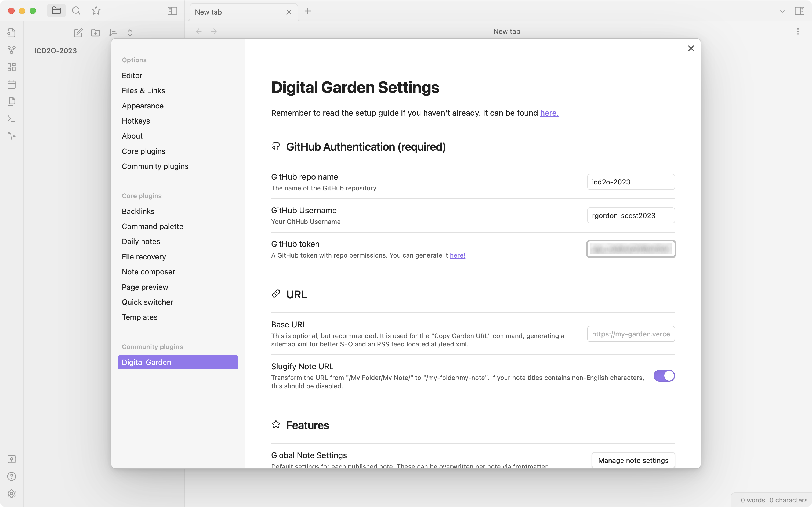Toggle Slugify Note URL switch
The width and height of the screenshot is (812, 507).
click(664, 376)
